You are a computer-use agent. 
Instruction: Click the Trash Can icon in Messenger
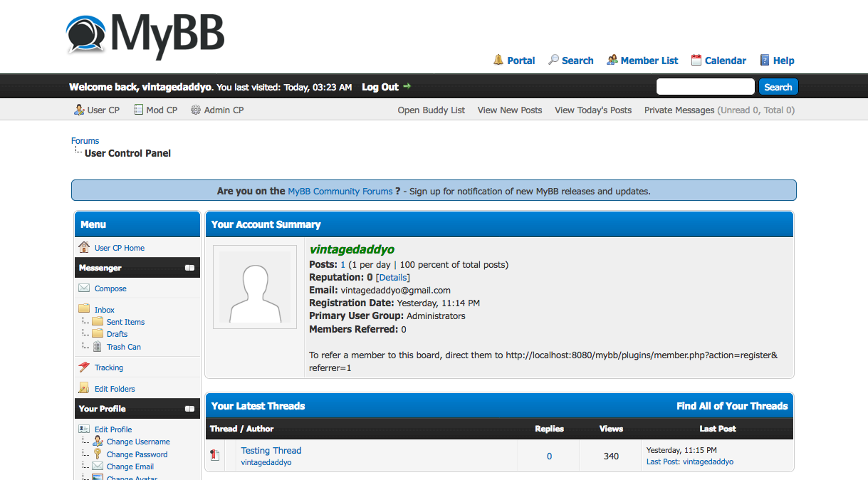point(98,347)
